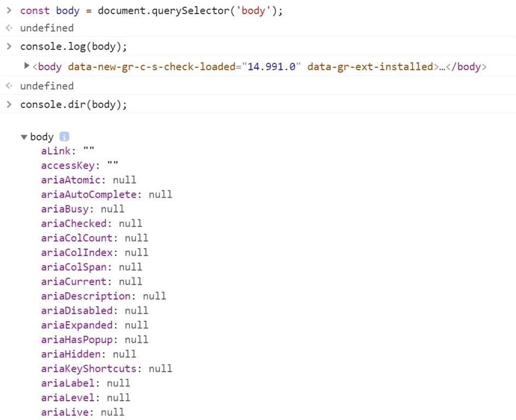Select the ariaDisabled property
516x420 pixels.
click(x=95, y=311)
